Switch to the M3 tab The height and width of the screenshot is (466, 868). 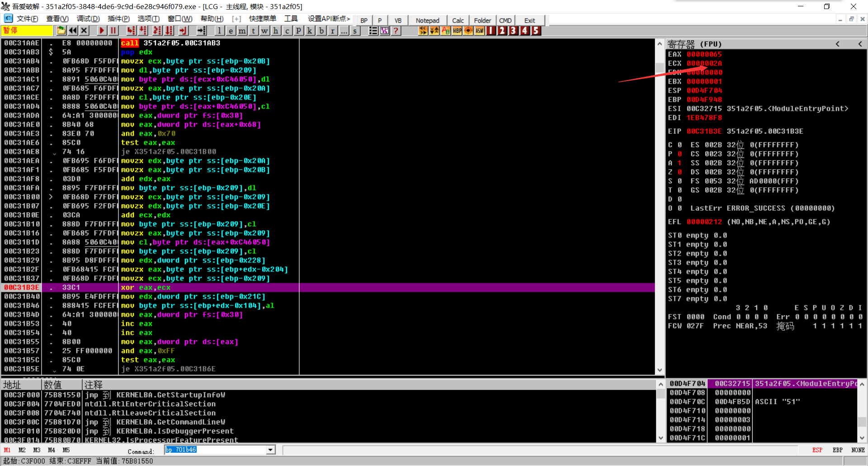pyautogui.click(x=37, y=450)
